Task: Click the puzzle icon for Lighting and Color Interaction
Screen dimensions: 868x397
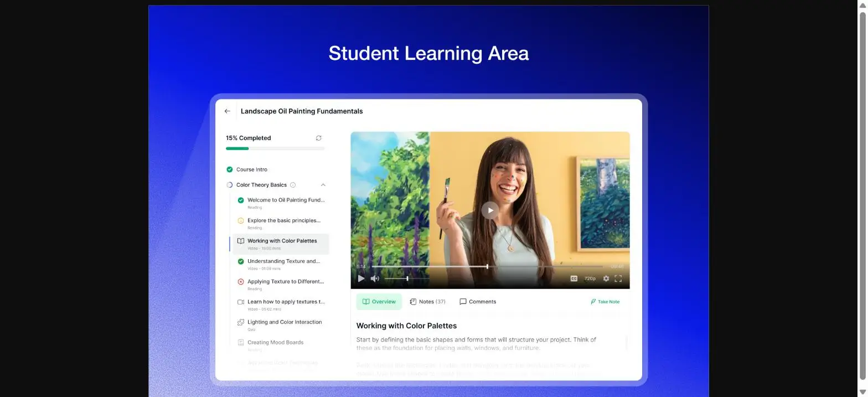Action: (241, 322)
